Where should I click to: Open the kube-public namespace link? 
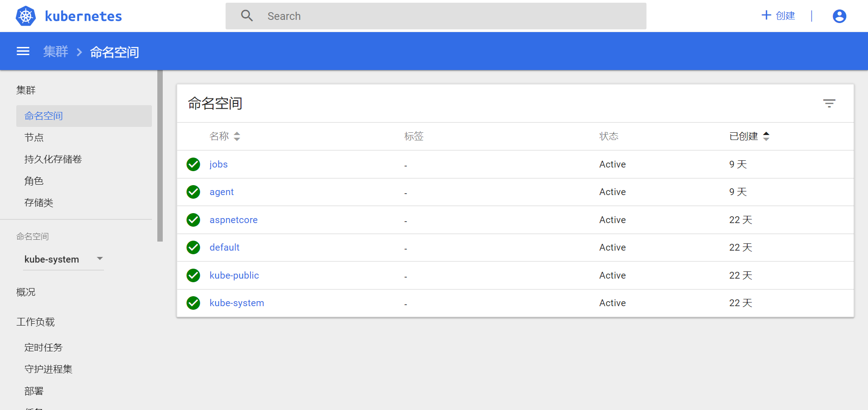click(x=234, y=275)
